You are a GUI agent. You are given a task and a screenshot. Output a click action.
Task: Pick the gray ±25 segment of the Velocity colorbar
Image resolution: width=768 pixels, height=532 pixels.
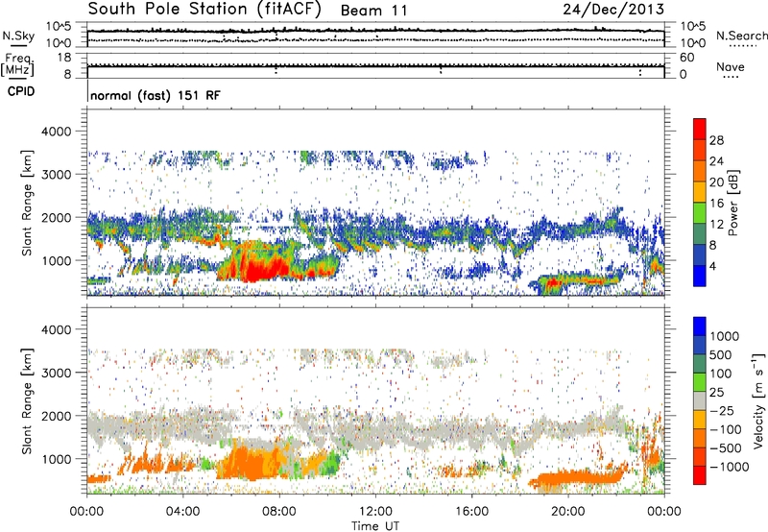700,401
